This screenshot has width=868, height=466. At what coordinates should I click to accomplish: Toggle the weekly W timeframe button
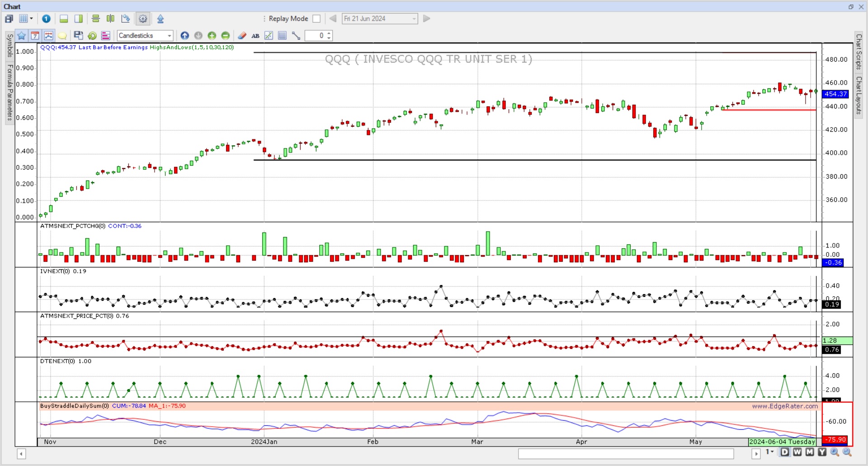click(797, 452)
